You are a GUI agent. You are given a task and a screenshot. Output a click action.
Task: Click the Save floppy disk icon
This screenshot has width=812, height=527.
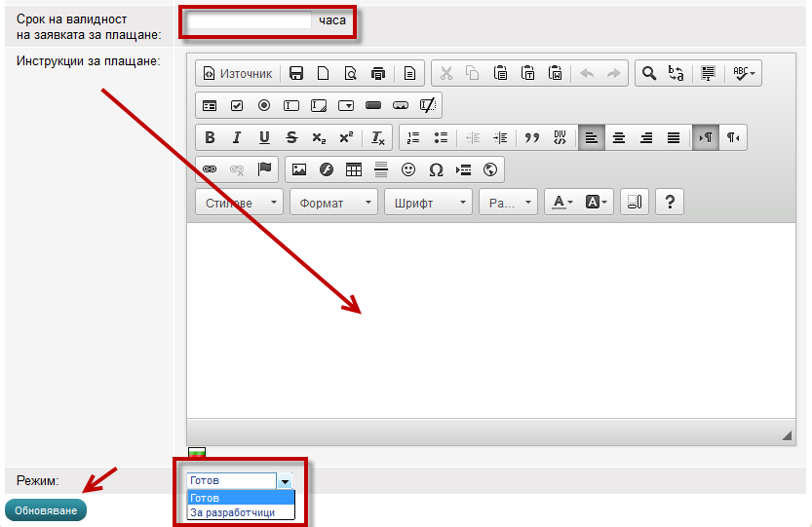point(296,73)
